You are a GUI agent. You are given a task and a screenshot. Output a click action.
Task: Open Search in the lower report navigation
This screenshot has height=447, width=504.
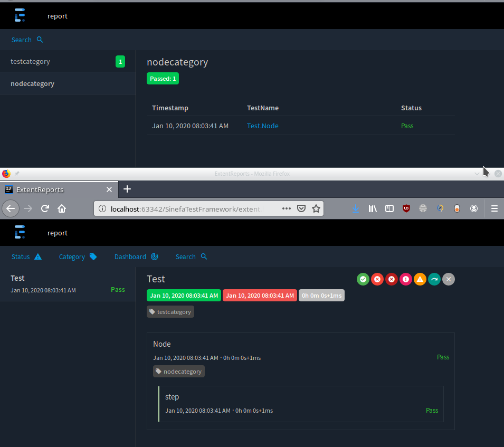click(x=191, y=256)
